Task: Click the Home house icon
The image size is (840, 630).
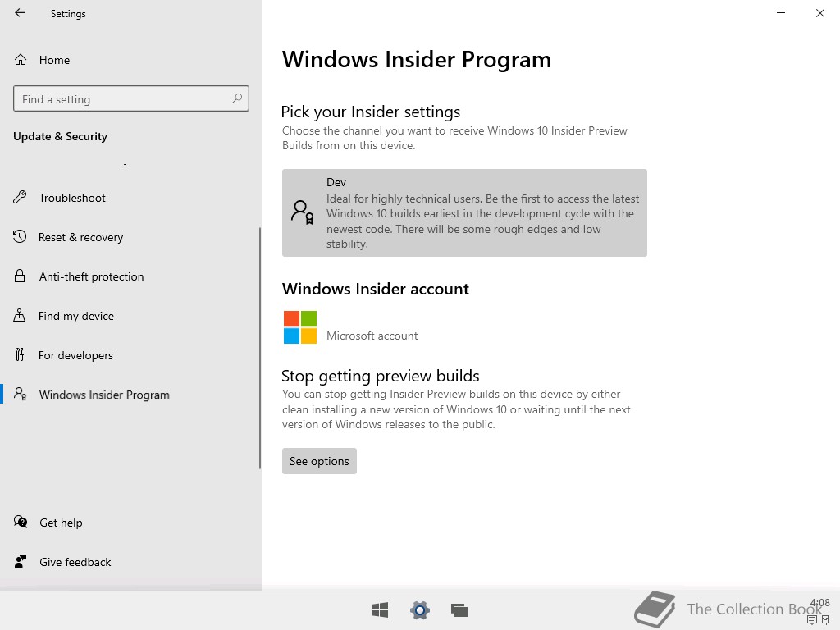Action: pos(21,59)
